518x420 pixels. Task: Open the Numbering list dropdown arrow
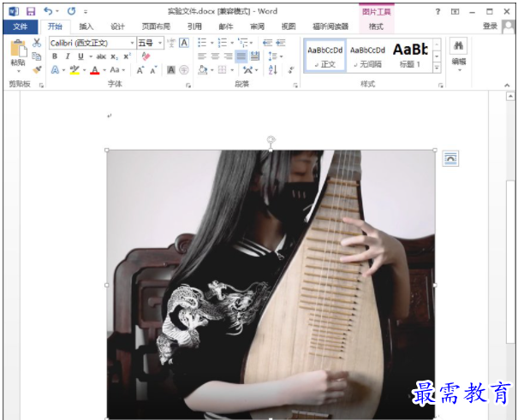(x=232, y=43)
